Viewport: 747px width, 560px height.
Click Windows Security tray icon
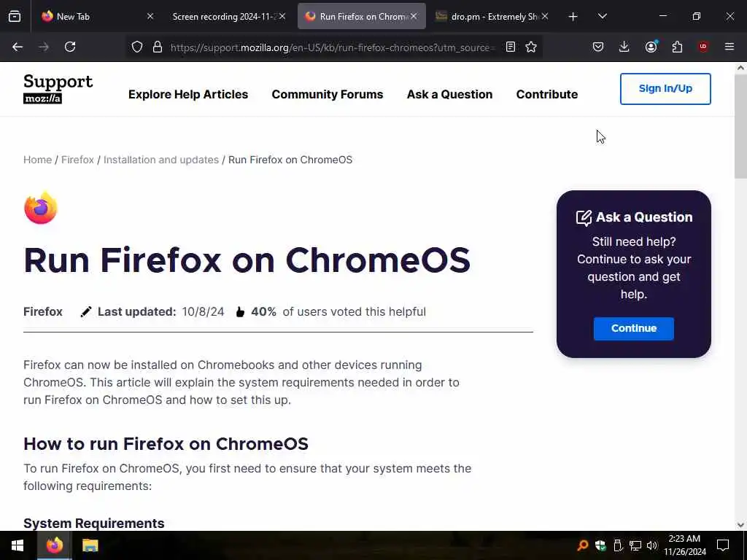tap(600, 545)
